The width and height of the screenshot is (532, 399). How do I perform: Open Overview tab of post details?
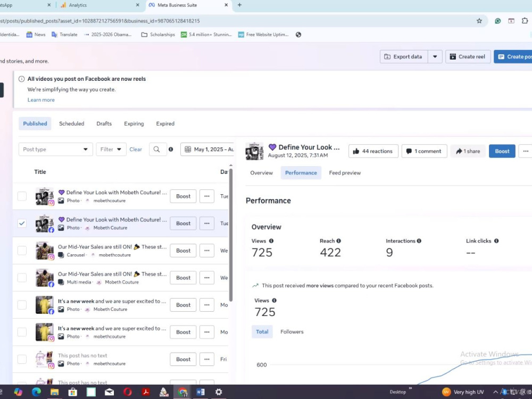(x=261, y=173)
